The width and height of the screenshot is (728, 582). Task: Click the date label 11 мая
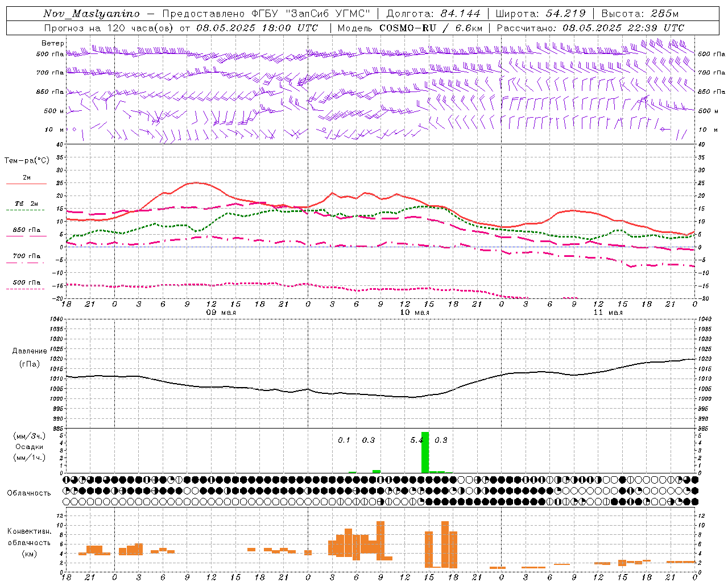click(608, 313)
